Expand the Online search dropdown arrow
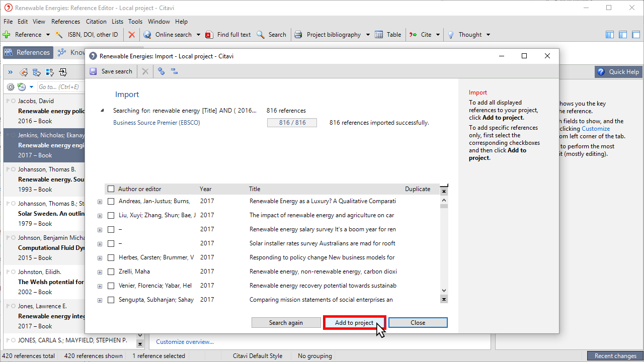 198,35
